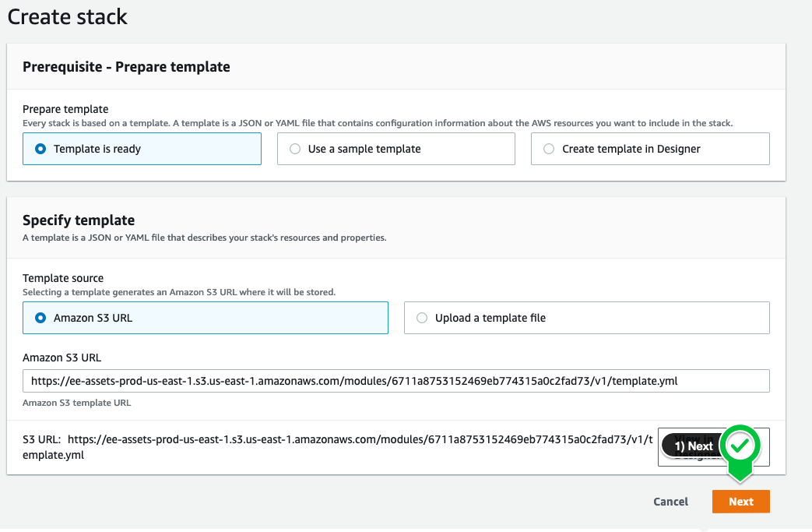The image size is (812, 532).
Task: Select the Template is ready option
Action: pos(142,149)
